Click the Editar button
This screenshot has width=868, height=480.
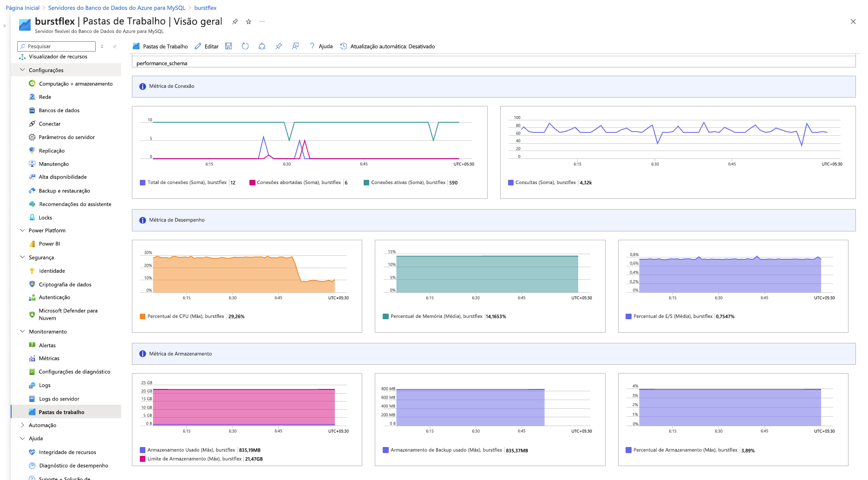[207, 46]
